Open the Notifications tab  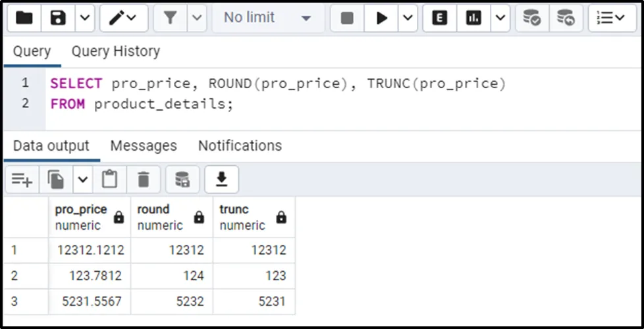[240, 145]
